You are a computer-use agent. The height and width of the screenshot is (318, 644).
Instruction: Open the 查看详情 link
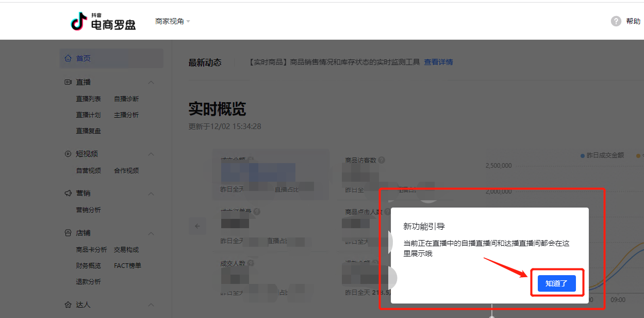pos(438,62)
